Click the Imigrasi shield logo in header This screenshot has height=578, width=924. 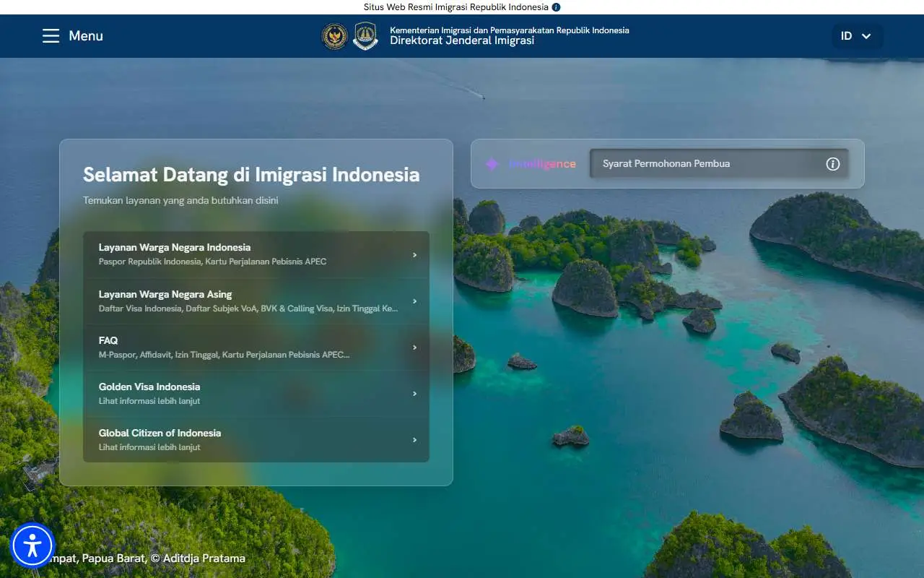365,36
